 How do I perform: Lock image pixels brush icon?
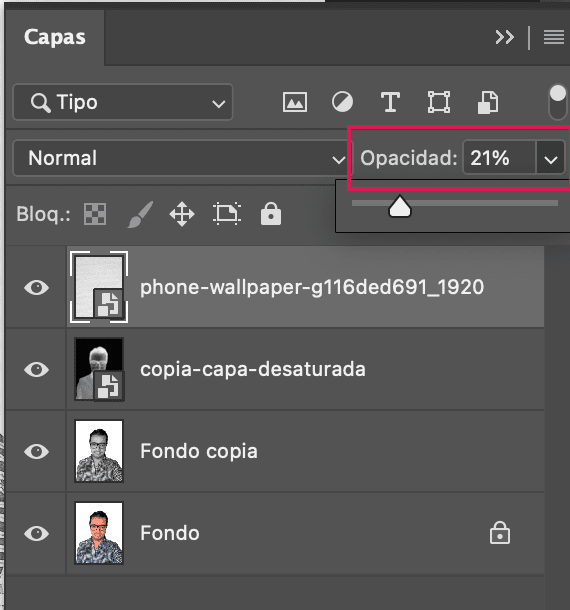coord(140,214)
